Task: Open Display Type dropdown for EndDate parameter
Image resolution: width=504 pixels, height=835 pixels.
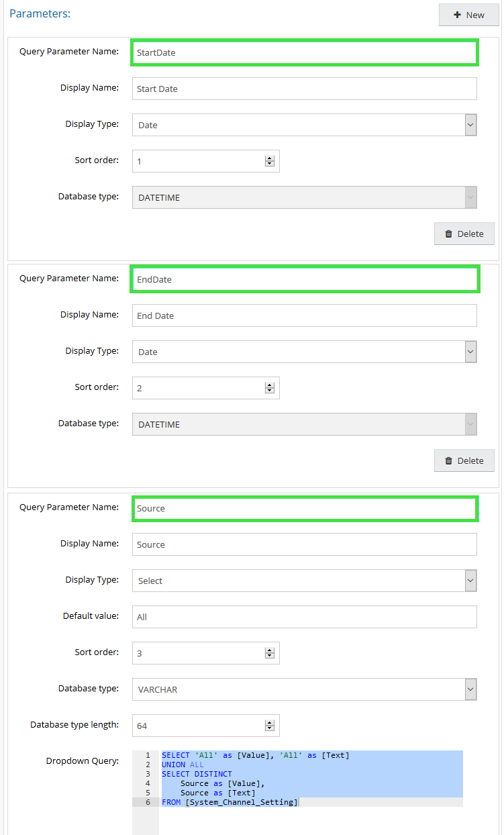Action: (304, 352)
